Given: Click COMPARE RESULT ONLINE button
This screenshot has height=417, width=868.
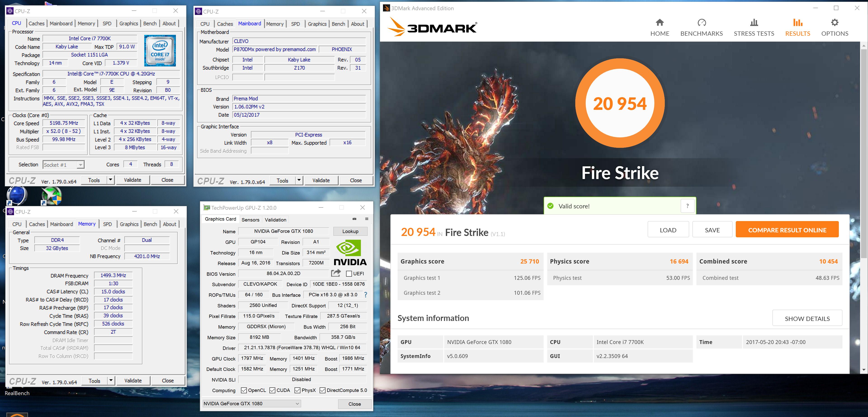Looking at the screenshot, I should click(787, 230).
